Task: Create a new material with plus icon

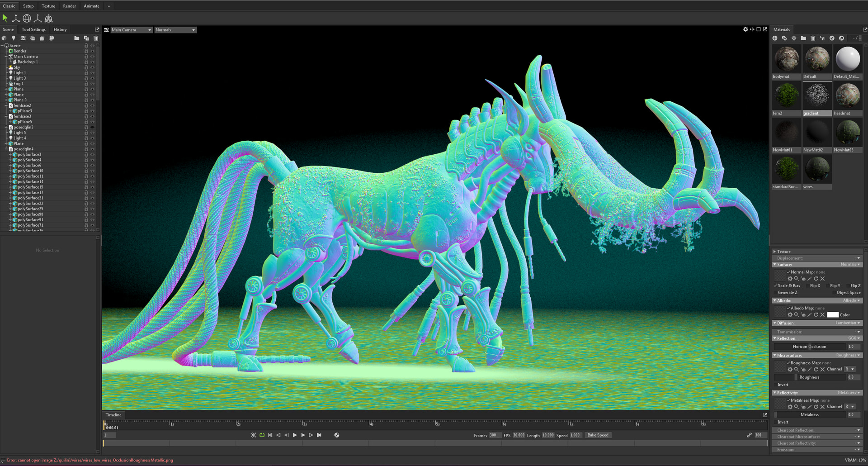Action: [x=775, y=38]
